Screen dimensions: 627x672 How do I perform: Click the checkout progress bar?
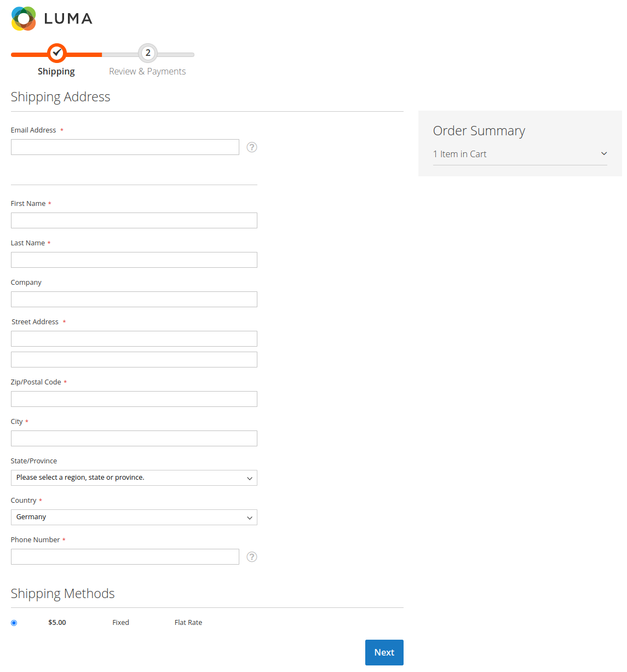(x=102, y=54)
